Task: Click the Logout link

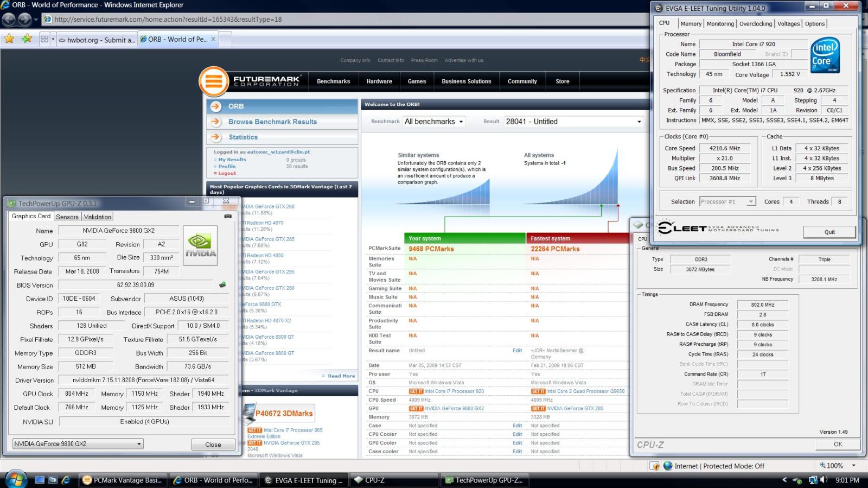Action: 227,173
